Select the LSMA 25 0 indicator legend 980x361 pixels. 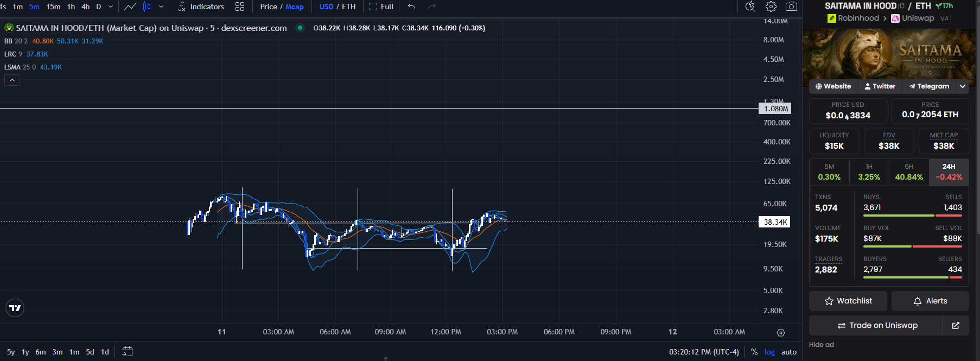coord(20,67)
